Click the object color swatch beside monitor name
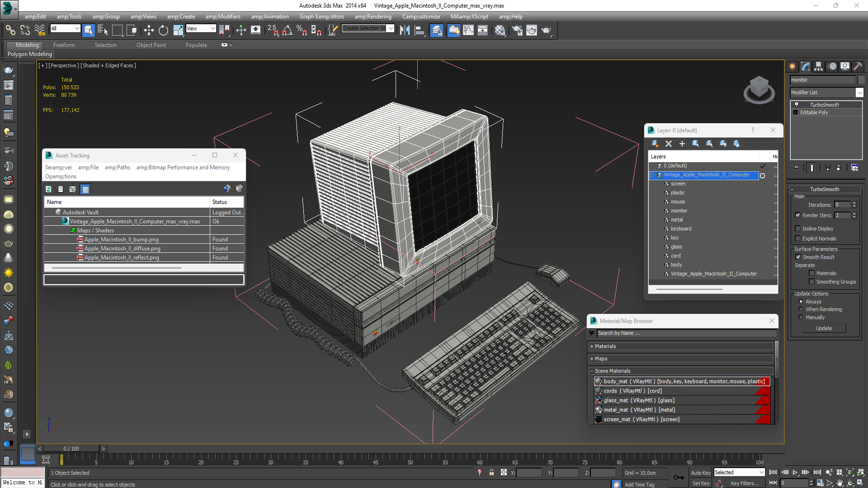The height and width of the screenshot is (488, 868). 861,80
